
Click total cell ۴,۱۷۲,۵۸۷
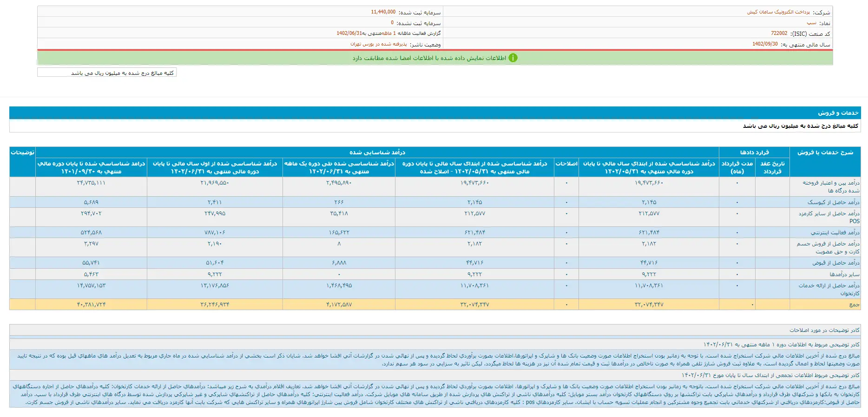click(x=339, y=304)
